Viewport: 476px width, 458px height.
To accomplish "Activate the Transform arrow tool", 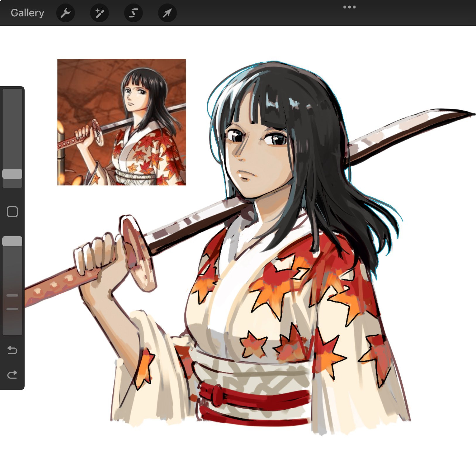I will [167, 13].
